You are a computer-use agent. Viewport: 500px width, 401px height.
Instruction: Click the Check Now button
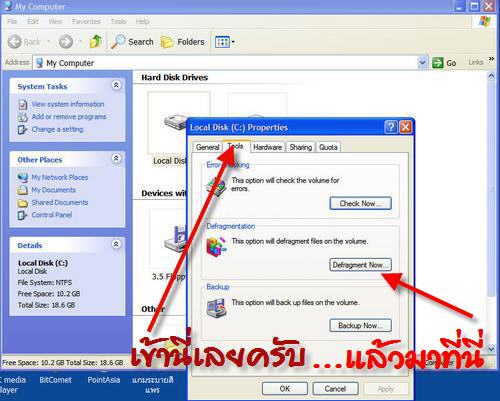(360, 203)
